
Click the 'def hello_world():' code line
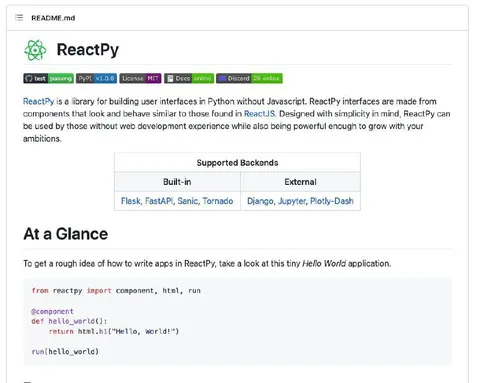click(x=69, y=321)
